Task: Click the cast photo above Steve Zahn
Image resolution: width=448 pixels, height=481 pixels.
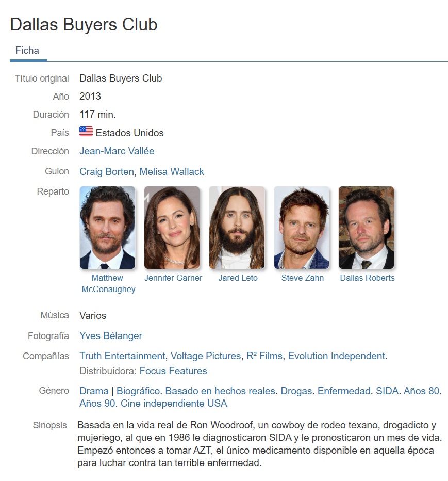Action: (x=302, y=228)
